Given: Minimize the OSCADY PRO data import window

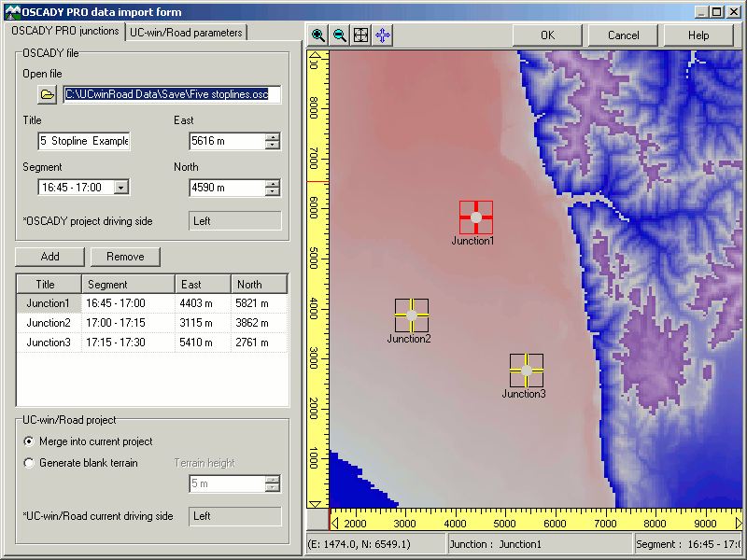Looking at the screenshot, I should [x=701, y=12].
